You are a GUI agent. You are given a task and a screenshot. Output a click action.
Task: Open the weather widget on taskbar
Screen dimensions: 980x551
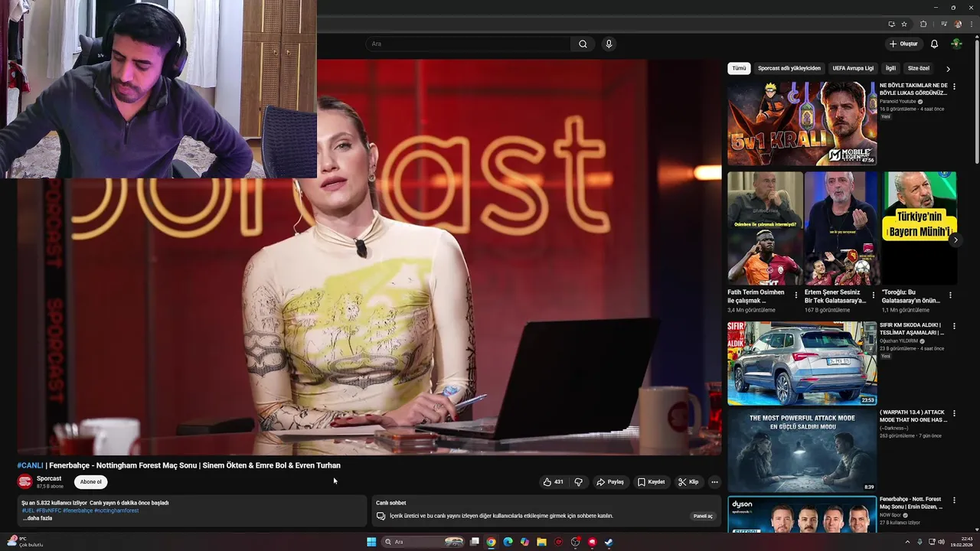pyautogui.click(x=25, y=542)
